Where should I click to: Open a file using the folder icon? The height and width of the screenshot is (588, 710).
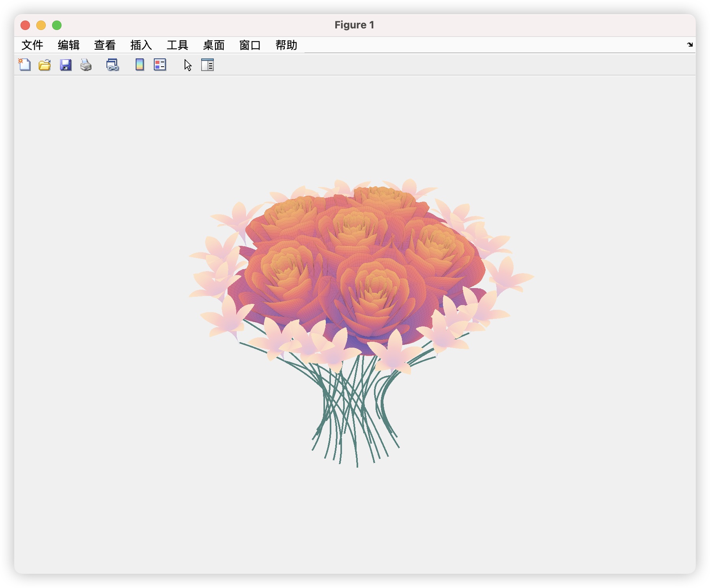(x=45, y=65)
